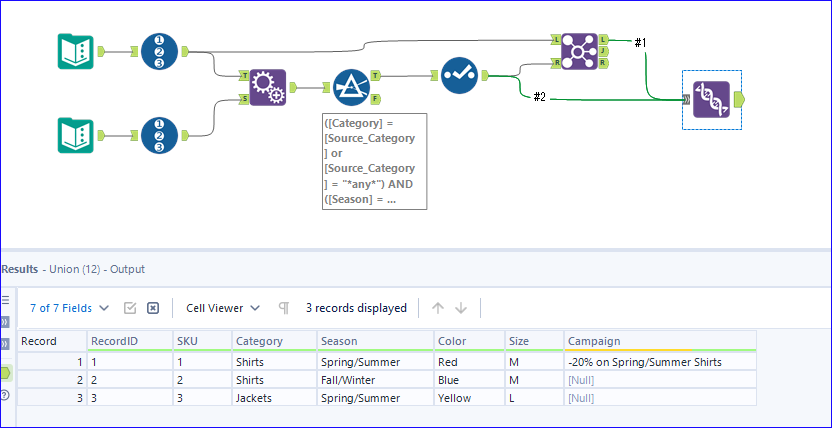Screen dimensions: 832x428
Task: Click the 'Fall/Winter' season cell
Action: [375, 380]
